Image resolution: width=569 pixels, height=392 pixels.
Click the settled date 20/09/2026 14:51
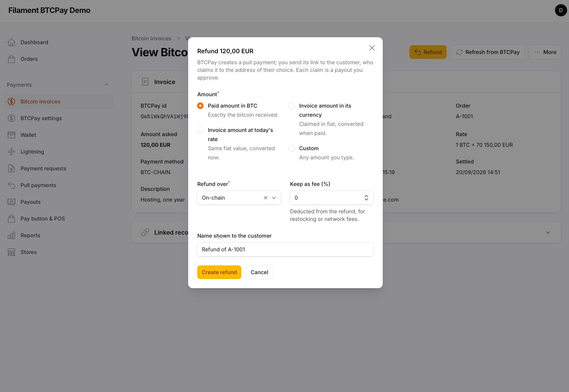[x=478, y=172]
